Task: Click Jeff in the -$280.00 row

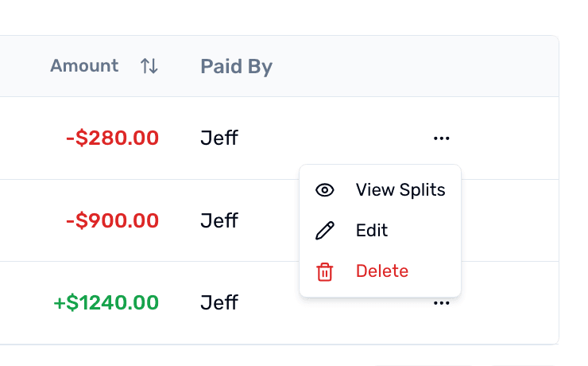Action: pos(219,138)
